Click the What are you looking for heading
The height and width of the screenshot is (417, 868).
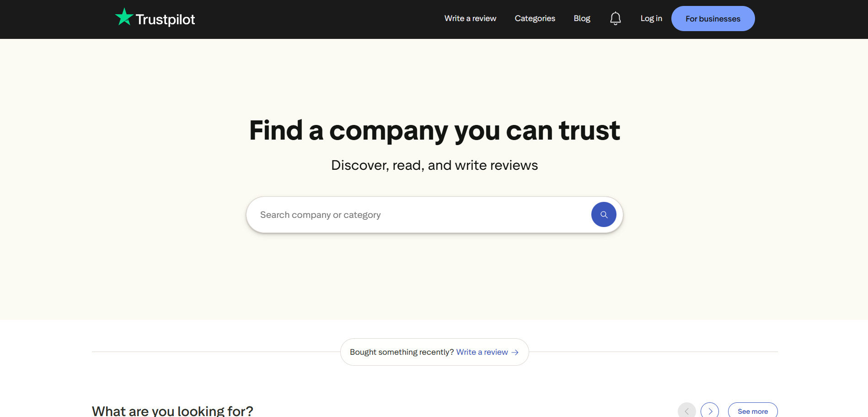tap(172, 411)
